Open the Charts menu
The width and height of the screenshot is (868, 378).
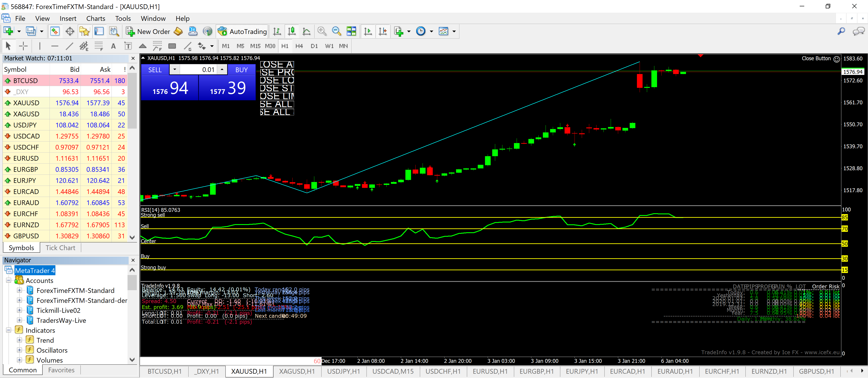tap(95, 19)
